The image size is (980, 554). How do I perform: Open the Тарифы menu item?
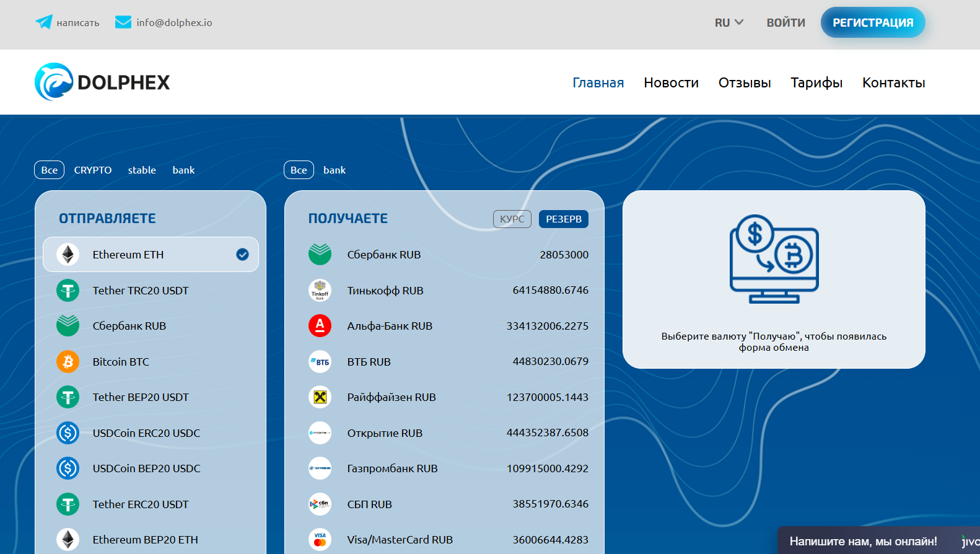tap(816, 83)
